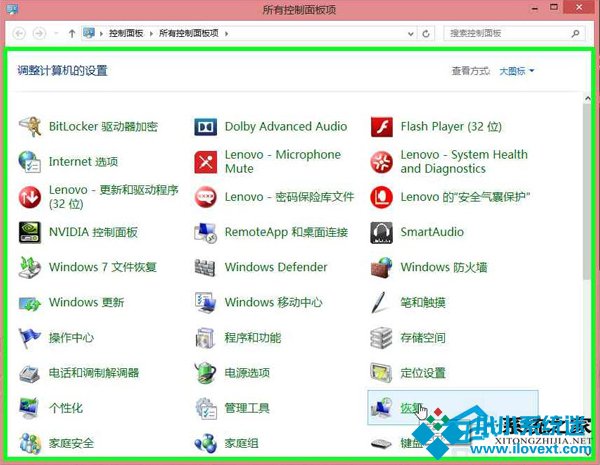This screenshot has width=600, height=465.
Task: Open the Dolby Advanced Audio icon
Action: point(205,127)
